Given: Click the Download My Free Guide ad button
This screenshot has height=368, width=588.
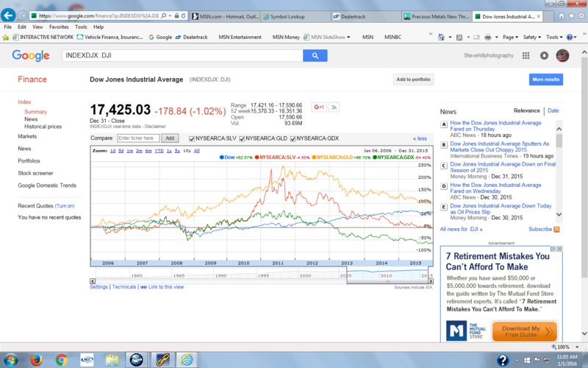Looking at the screenshot, I should click(525, 331).
